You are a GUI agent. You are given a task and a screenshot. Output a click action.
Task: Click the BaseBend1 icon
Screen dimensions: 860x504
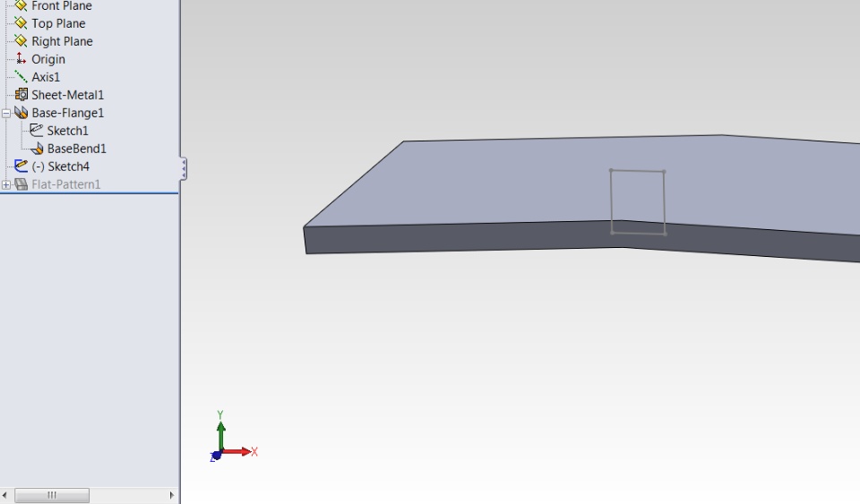(x=37, y=149)
